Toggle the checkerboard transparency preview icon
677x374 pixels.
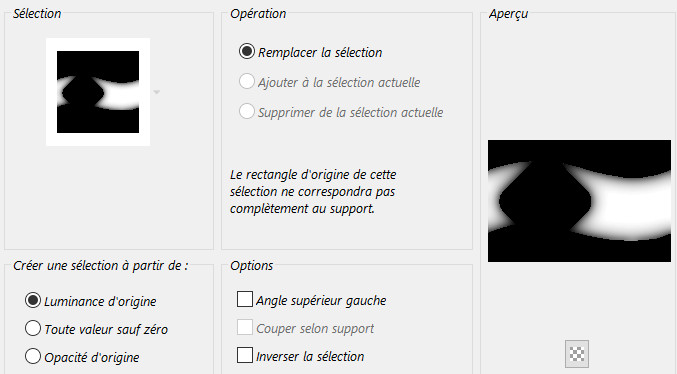(577, 354)
